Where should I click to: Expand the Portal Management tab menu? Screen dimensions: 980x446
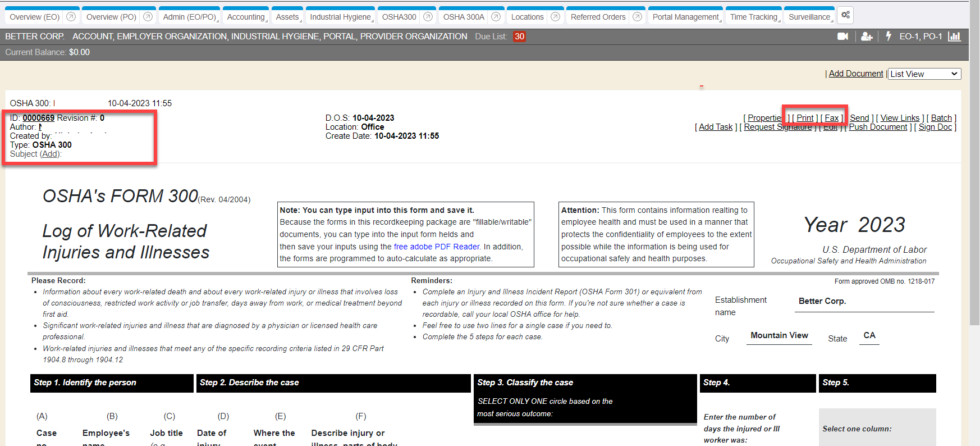click(x=686, y=17)
